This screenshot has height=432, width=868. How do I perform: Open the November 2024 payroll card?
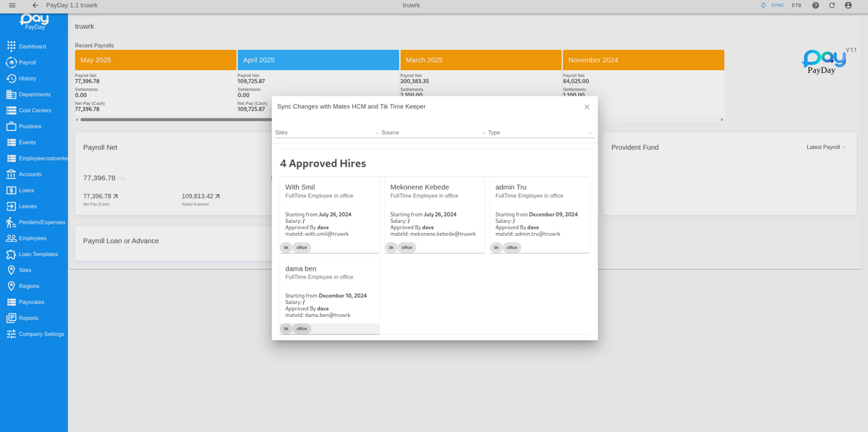click(x=643, y=60)
